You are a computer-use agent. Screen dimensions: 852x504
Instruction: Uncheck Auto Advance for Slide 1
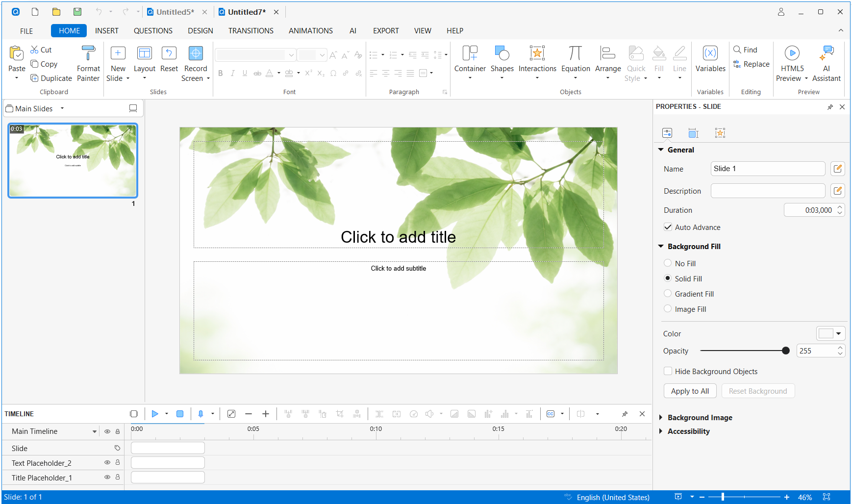(668, 227)
